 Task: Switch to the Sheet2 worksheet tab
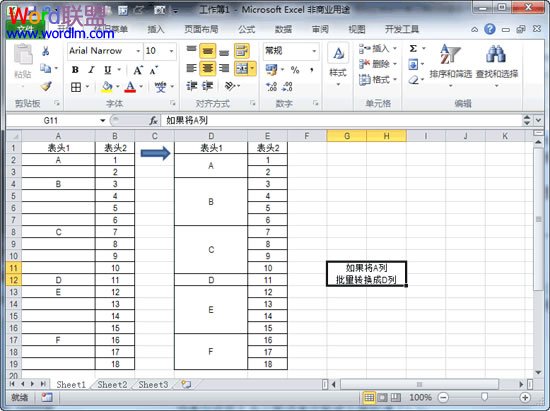pos(112,385)
